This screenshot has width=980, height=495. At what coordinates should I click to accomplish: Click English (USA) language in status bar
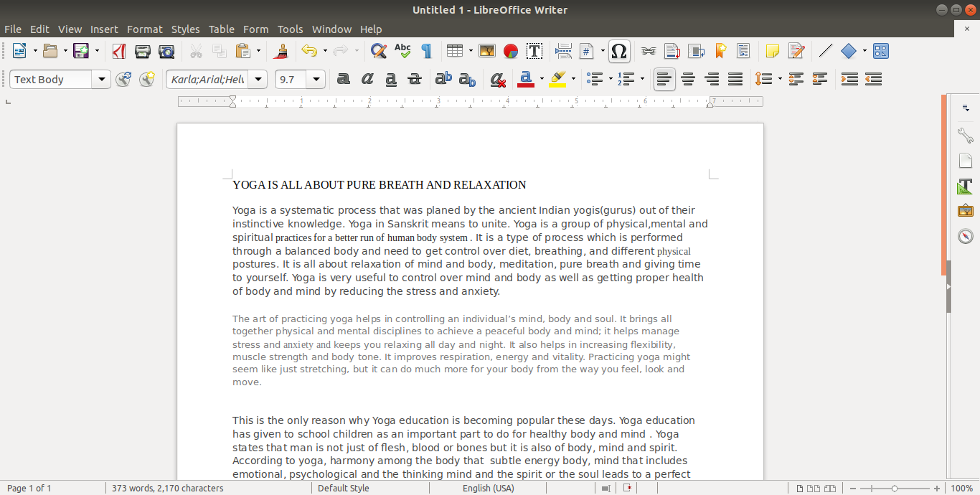pyautogui.click(x=488, y=489)
